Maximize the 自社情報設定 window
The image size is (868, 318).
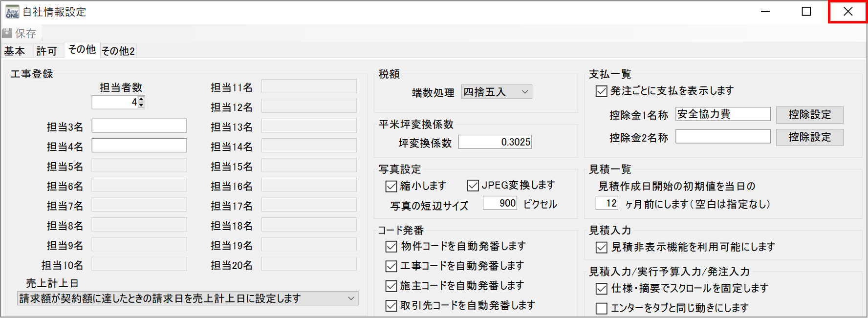[x=806, y=12]
